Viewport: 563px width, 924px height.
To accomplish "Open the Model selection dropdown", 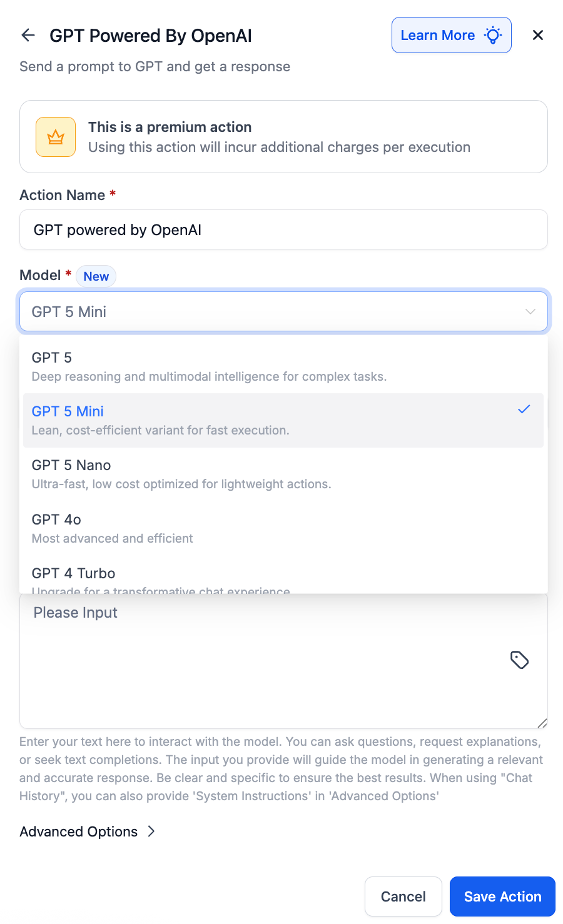I will point(281,311).
